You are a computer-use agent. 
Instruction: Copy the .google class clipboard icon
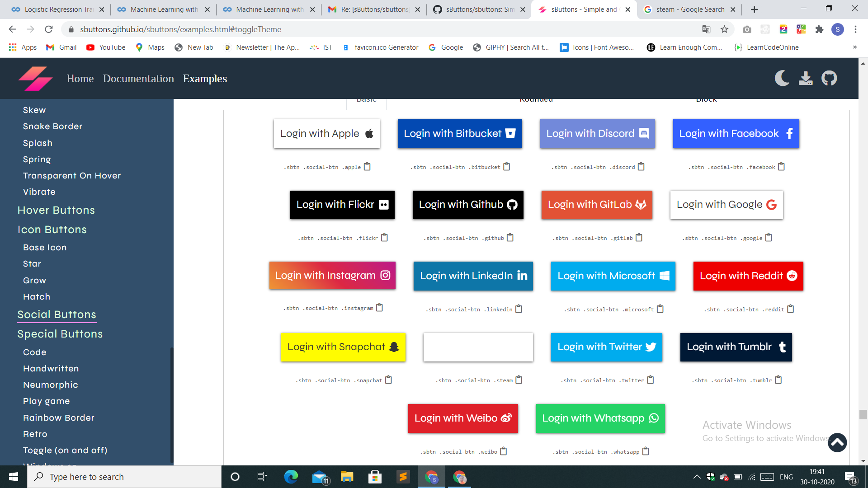point(769,238)
